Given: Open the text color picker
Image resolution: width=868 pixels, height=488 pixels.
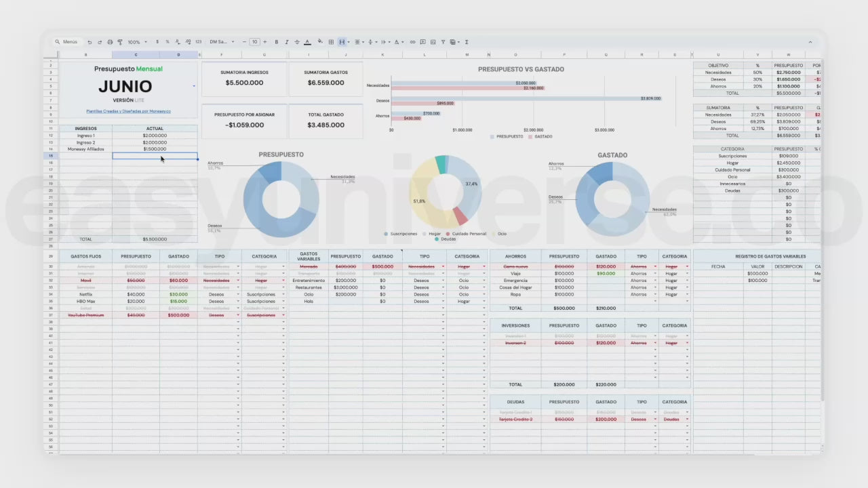Looking at the screenshot, I should coord(307,42).
